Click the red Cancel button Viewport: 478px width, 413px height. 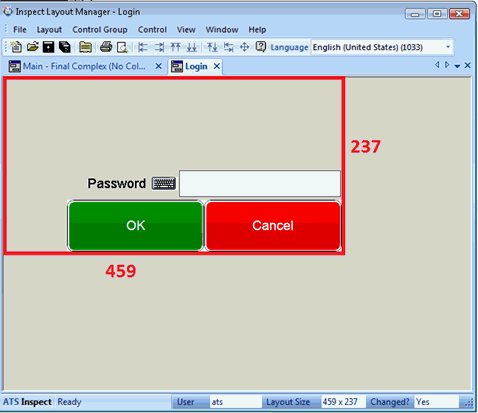273,226
